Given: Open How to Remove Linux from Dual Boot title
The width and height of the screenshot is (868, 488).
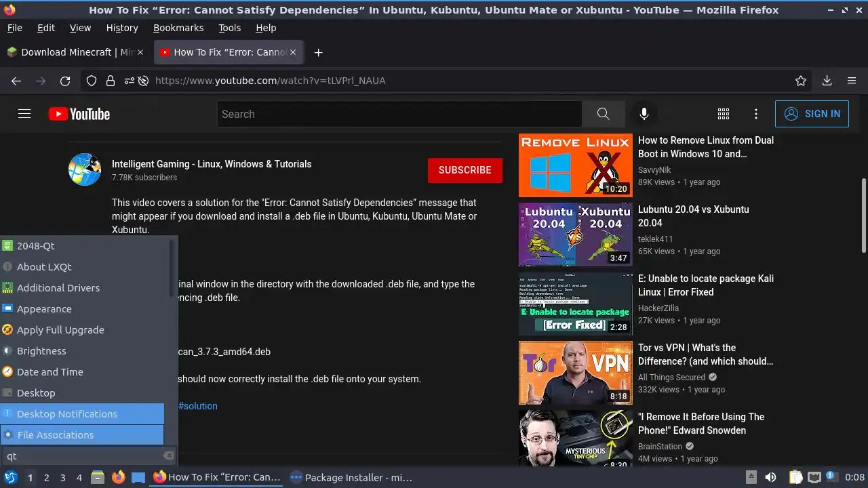Looking at the screenshot, I should [x=706, y=147].
